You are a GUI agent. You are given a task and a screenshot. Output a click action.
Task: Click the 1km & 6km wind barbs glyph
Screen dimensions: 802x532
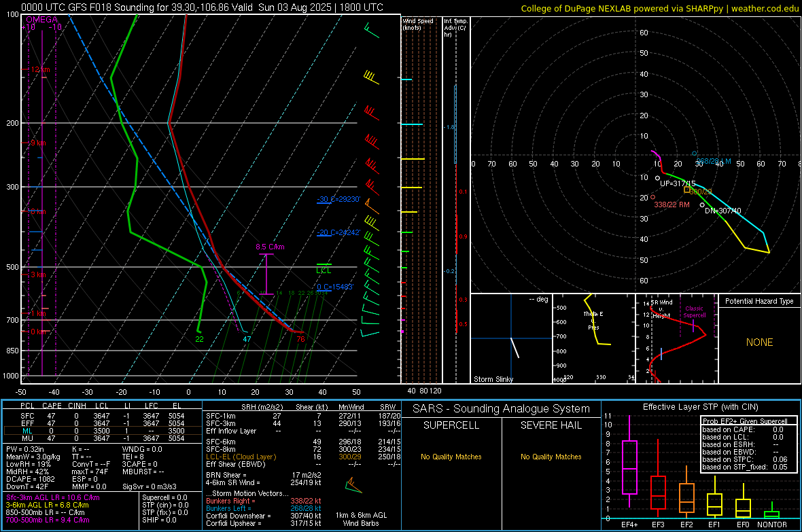pos(353,485)
